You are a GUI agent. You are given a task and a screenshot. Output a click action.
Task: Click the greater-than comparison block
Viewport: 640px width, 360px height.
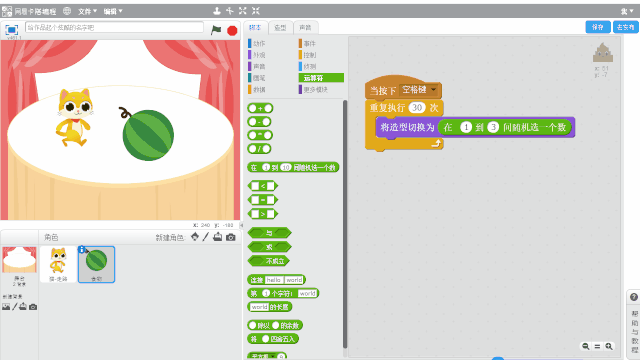263,213
